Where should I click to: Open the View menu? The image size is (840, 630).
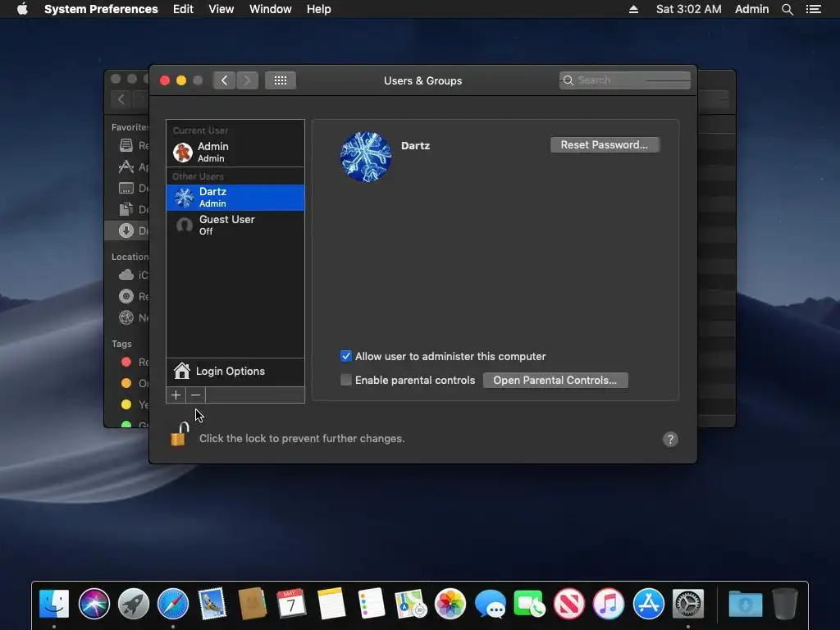point(221,9)
